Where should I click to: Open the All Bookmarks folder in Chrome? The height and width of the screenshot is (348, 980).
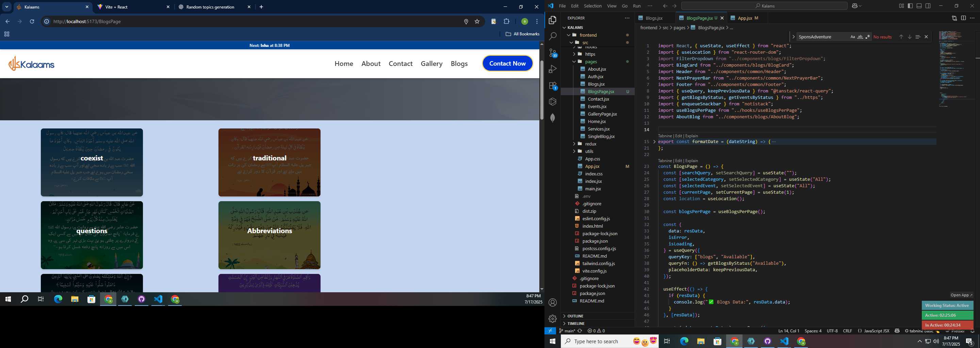coord(522,34)
